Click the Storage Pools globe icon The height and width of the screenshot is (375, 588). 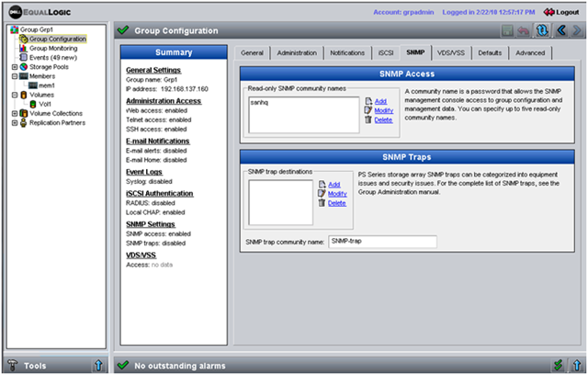pyautogui.click(x=23, y=67)
